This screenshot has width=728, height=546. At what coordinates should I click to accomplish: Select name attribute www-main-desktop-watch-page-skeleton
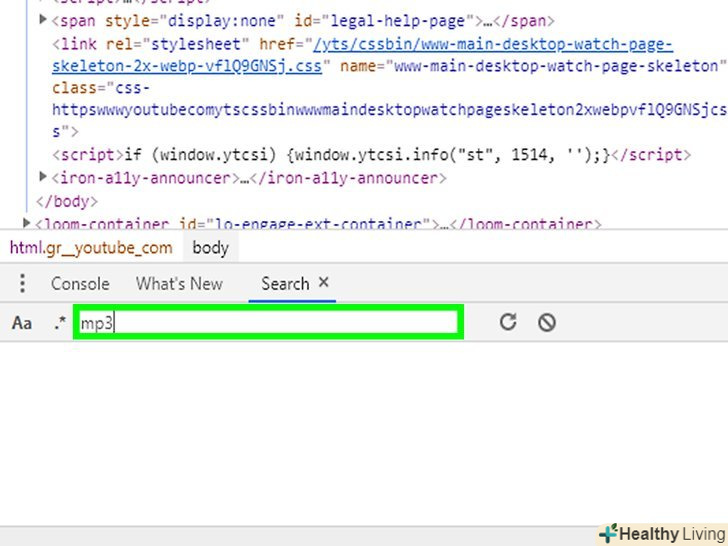(x=533, y=66)
